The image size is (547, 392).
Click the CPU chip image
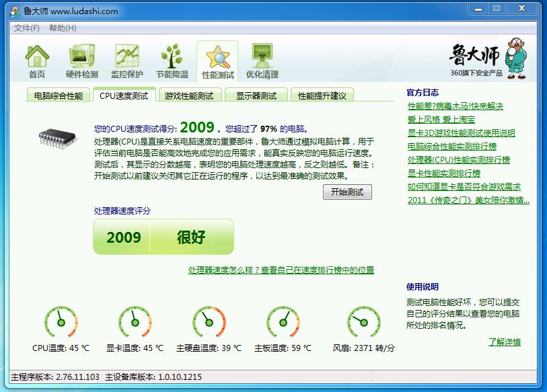58,139
